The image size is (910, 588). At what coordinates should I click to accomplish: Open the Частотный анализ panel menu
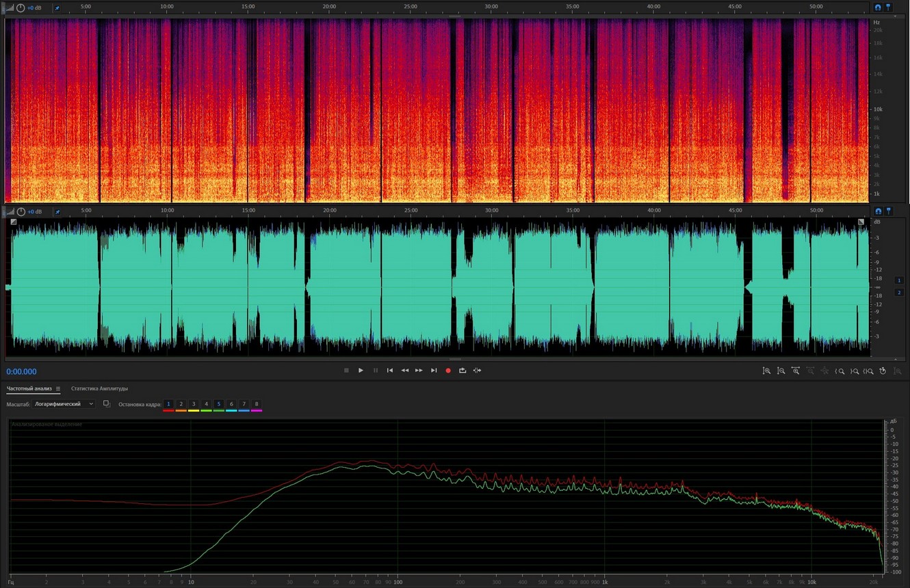coord(58,389)
